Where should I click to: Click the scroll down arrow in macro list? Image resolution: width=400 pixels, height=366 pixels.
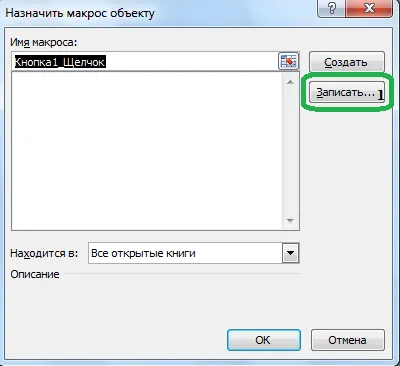pos(290,221)
